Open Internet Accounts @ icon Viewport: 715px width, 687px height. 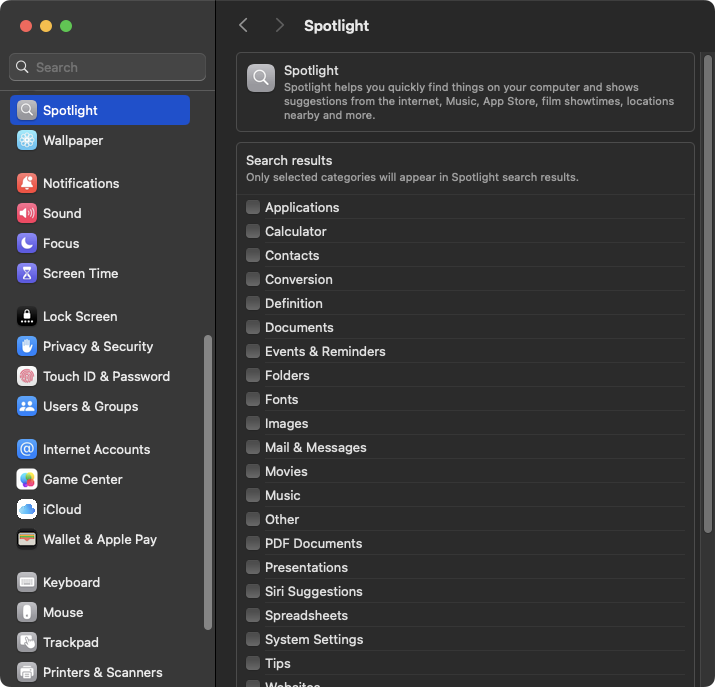pyautogui.click(x=27, y=449)
